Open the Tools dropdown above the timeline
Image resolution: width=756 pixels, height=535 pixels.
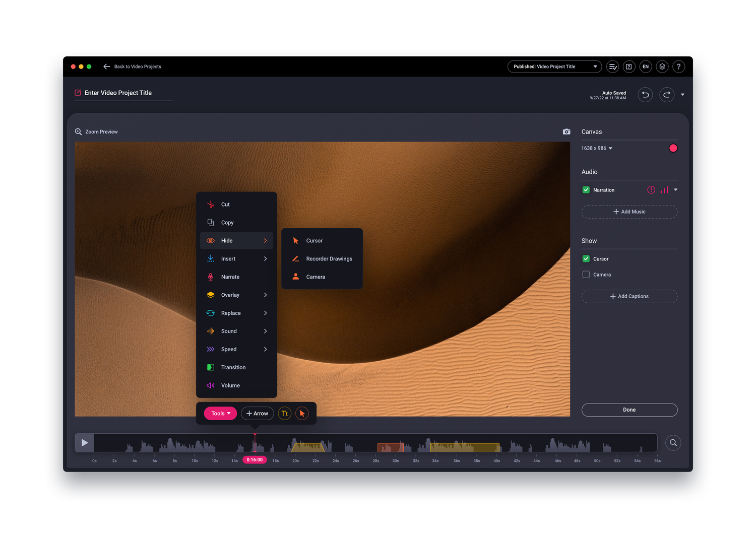pyautogui.click(x=220, y=413)
